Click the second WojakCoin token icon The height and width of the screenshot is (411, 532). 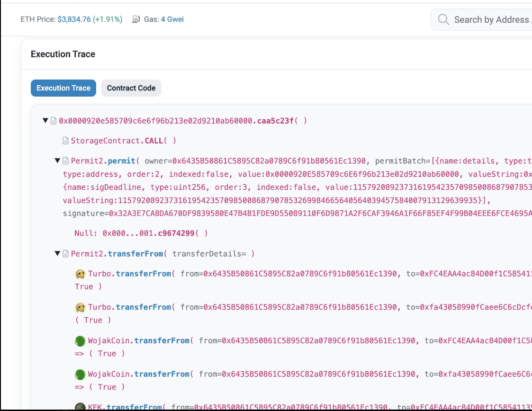click(80, 375)
